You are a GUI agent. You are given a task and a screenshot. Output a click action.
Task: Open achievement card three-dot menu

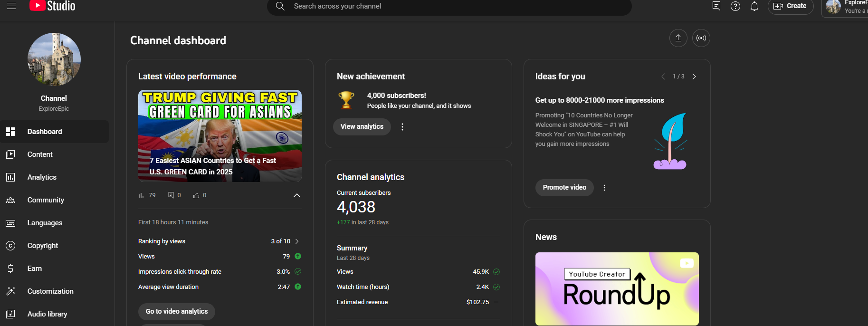coord(402,127)
